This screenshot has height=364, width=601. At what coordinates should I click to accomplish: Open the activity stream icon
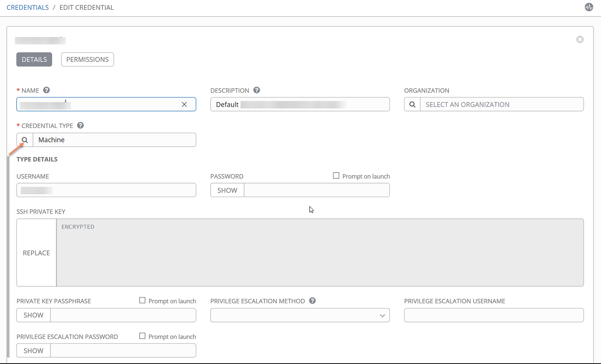[589, 7]
